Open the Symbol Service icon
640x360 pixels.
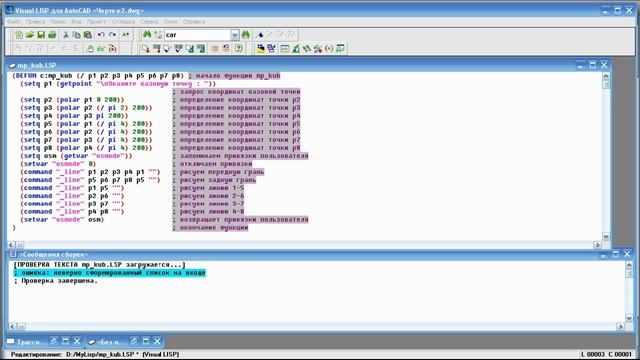tap(318, 49)
